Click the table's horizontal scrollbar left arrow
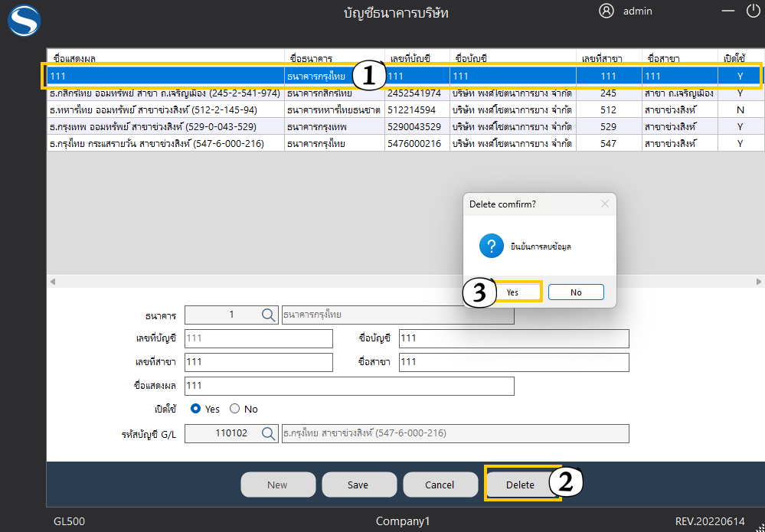Screen dimensions: 765x532 [x=53, y=282]
